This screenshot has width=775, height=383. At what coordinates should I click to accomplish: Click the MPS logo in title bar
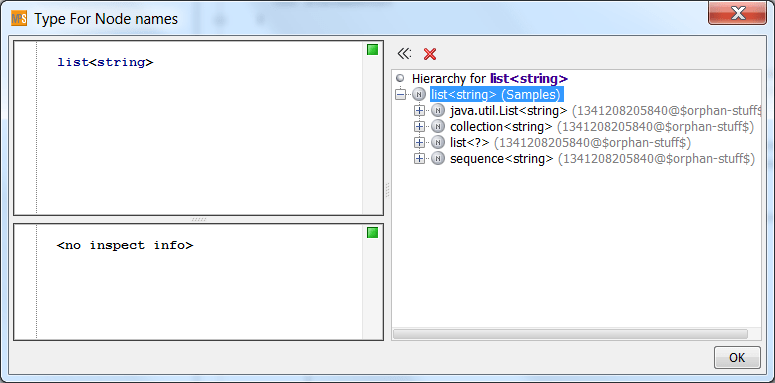[x=19, y=19]
